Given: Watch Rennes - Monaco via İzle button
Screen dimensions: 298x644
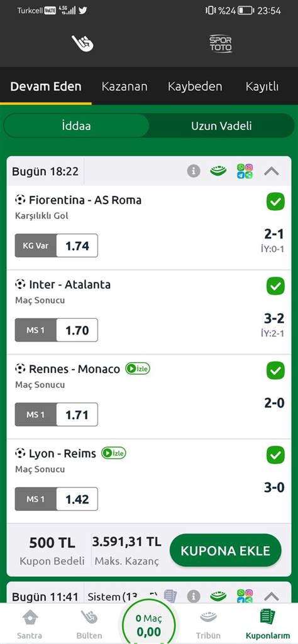Looking at the screenshot, I should tap(138, 369).
